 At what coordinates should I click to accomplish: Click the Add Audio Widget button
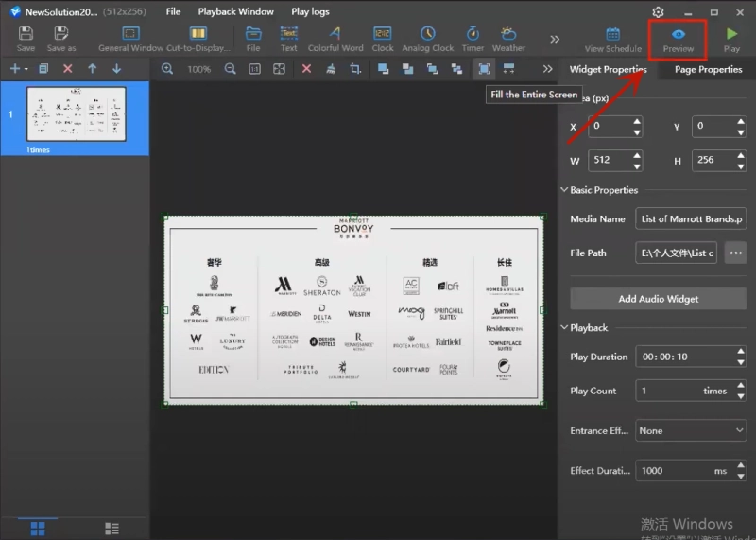coord(658,299)
